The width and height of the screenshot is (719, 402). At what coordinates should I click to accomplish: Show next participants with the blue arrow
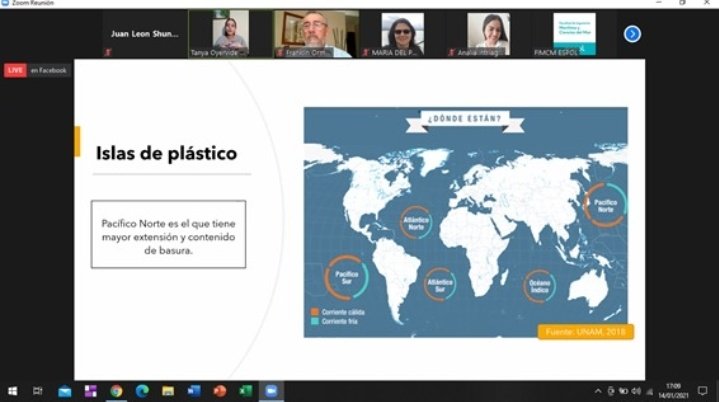(x=632, y=34)
